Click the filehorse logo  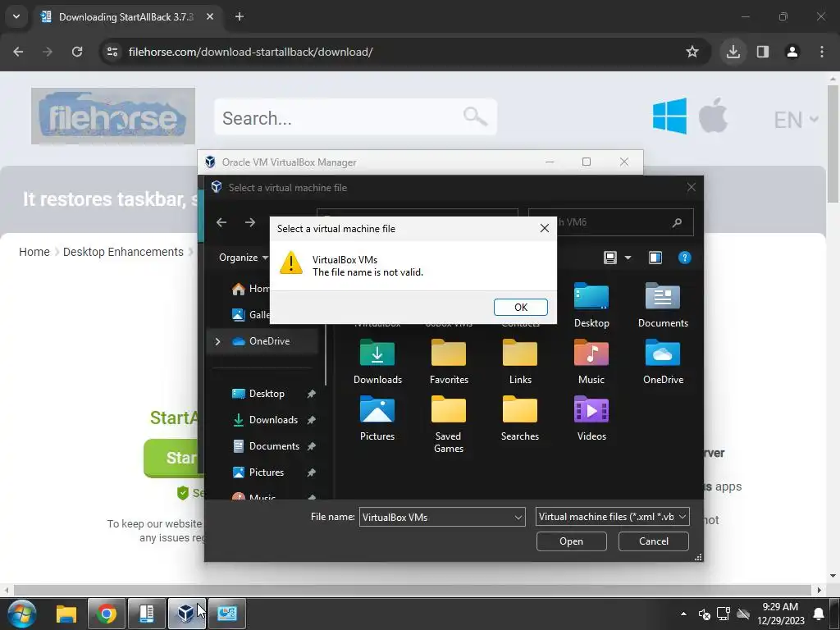point(113,116)
